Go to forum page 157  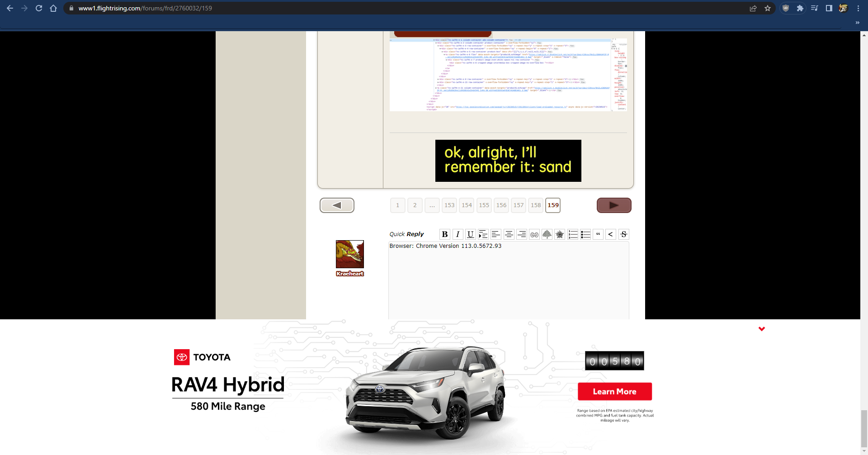pos(519,205)
